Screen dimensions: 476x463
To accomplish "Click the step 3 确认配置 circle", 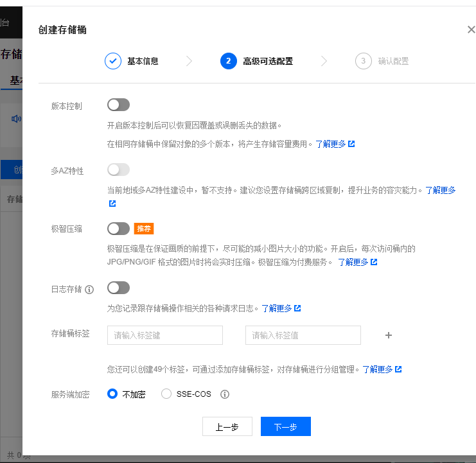I will pyautogui.click(x=363, y=61).
